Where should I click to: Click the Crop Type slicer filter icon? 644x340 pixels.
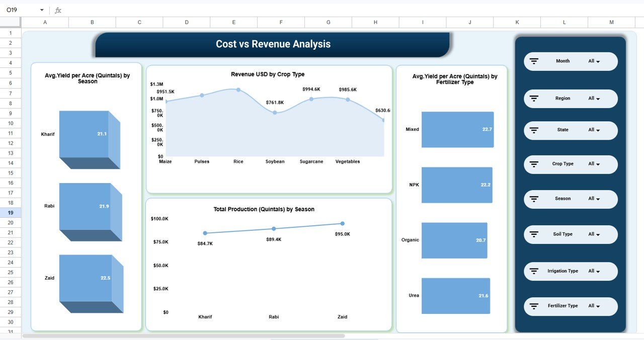tap(534, 164)
